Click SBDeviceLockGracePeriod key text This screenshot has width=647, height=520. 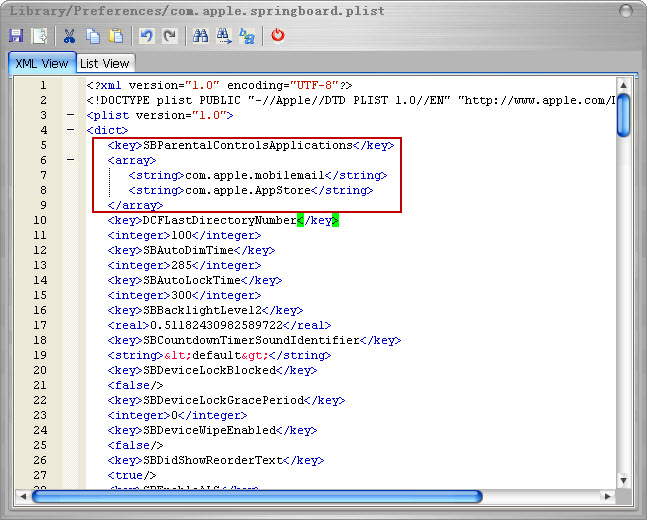(x=223, y=400)
